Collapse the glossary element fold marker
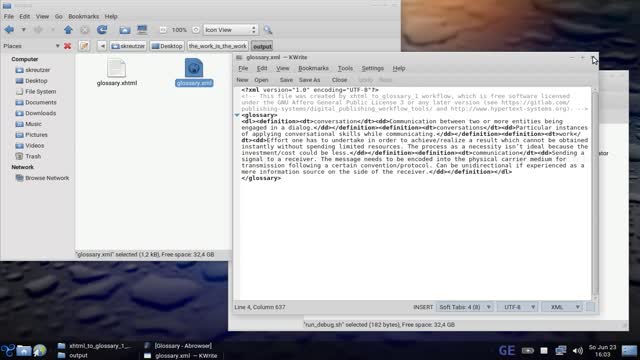This screenshot has width=640, height=360. click(x=237, y=115)
